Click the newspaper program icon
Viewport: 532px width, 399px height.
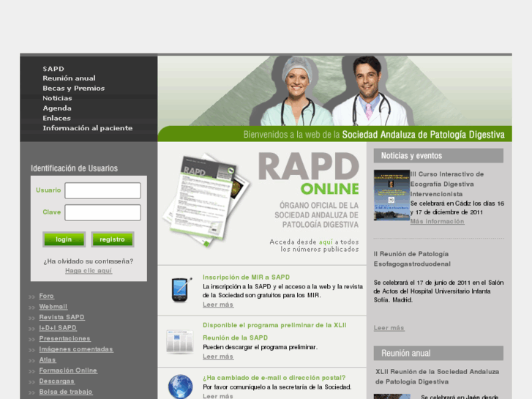click(180, 341)
